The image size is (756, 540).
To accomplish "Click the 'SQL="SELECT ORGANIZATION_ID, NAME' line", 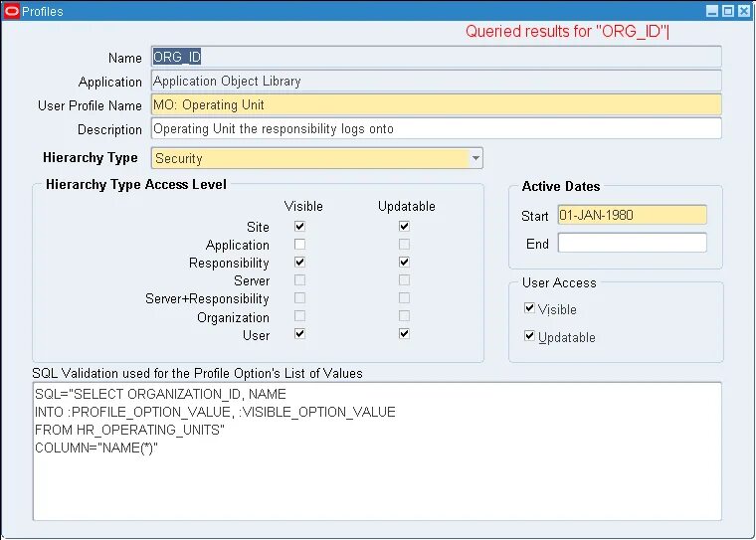I will pos(160,394).
